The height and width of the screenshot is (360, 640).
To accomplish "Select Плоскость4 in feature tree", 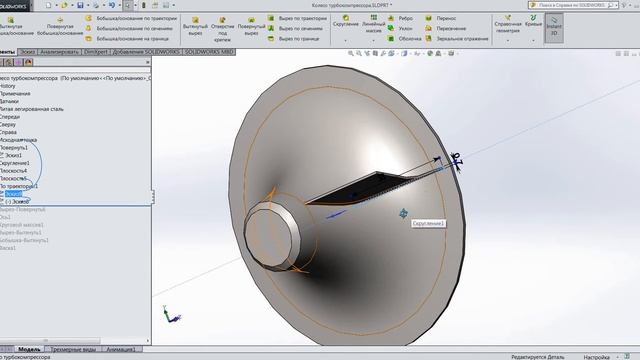I will [x=13, y=171].
